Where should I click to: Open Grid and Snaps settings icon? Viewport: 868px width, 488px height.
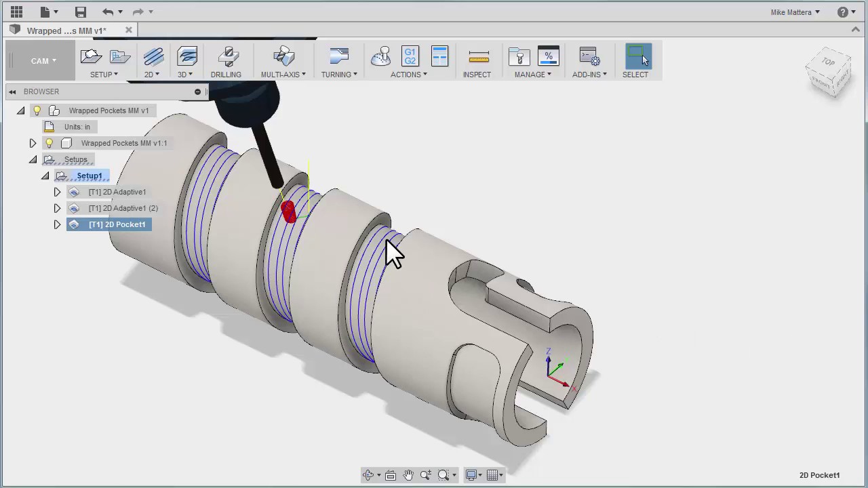point(493,475)
